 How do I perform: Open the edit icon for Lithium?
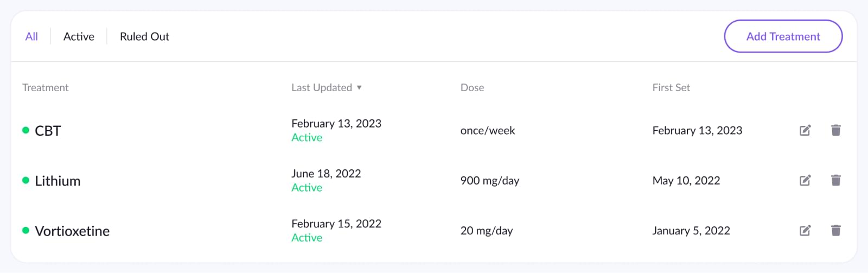click(805, 180)
